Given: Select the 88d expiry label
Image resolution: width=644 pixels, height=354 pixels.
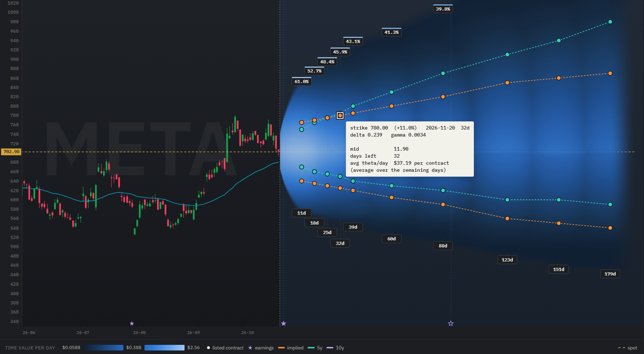Looking at the screenshot, I should click(443, 246).
